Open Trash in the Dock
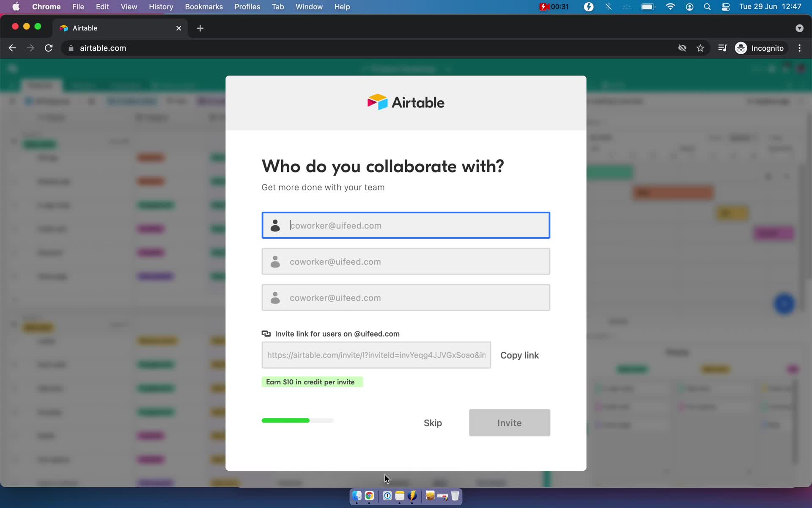812x508 pixels. (455, 496)
